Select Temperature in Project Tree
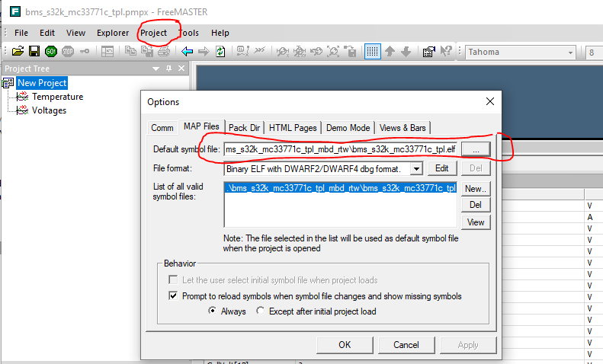The image size is (603, 364). click(58, 97)
